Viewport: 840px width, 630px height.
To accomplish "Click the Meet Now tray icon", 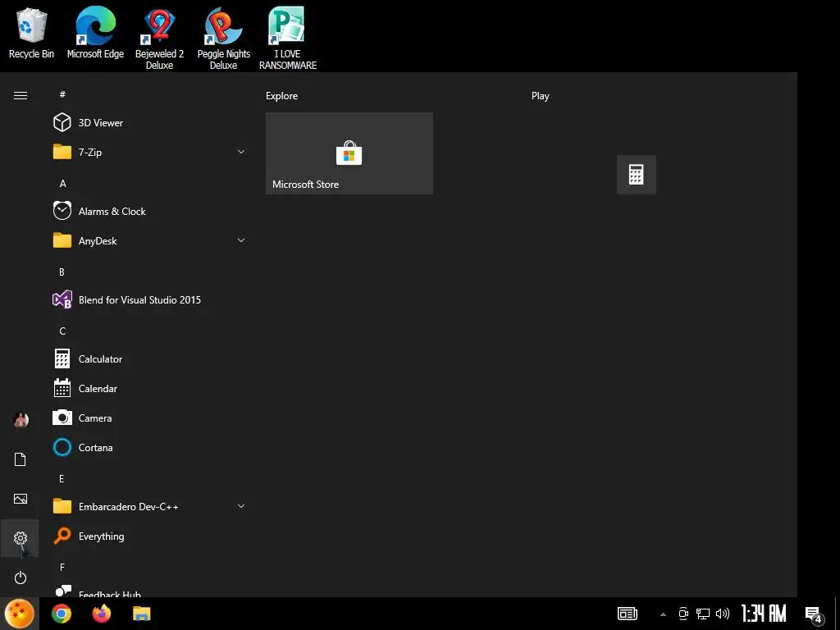I will coord(683,614).
